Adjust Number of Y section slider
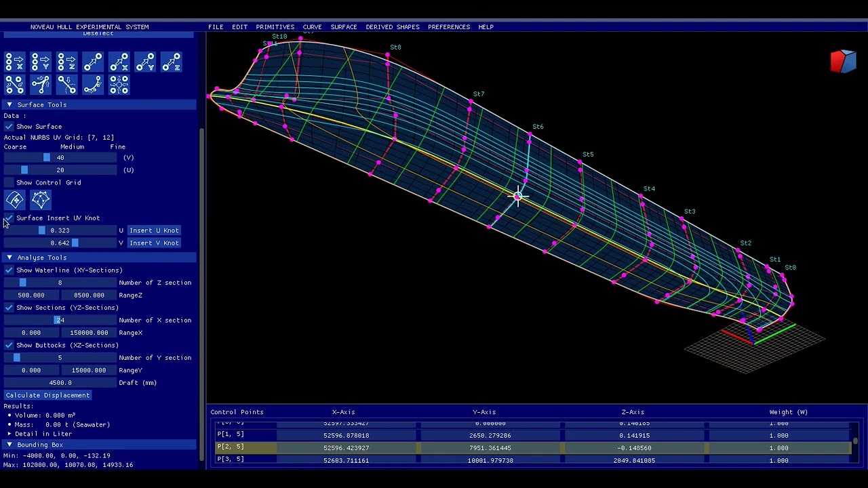This screenshot has width=868, height=488. pos(60,358)
